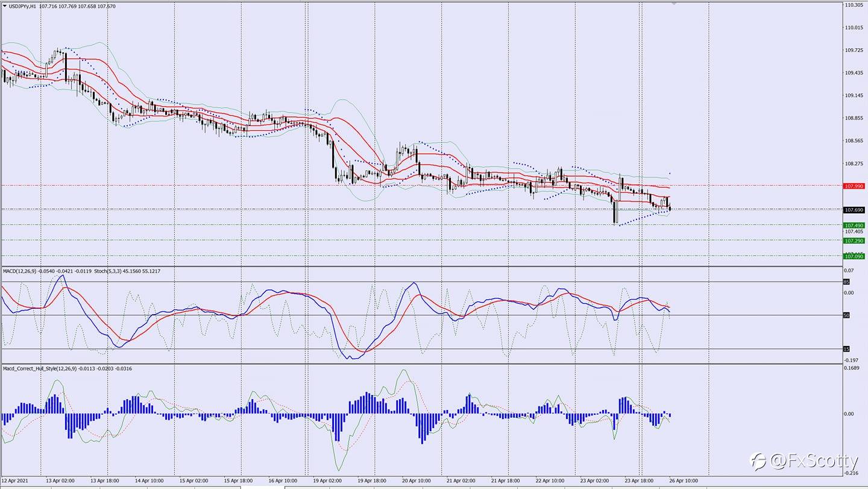Click the chart shift marker triangle atop chart
Screen dimensions: 868x489
(674, 4)
